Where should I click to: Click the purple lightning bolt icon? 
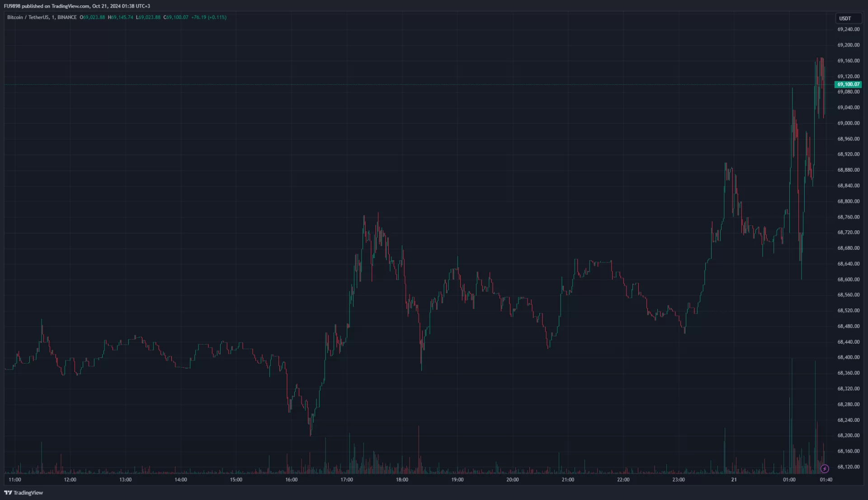[x=825, y=469]
